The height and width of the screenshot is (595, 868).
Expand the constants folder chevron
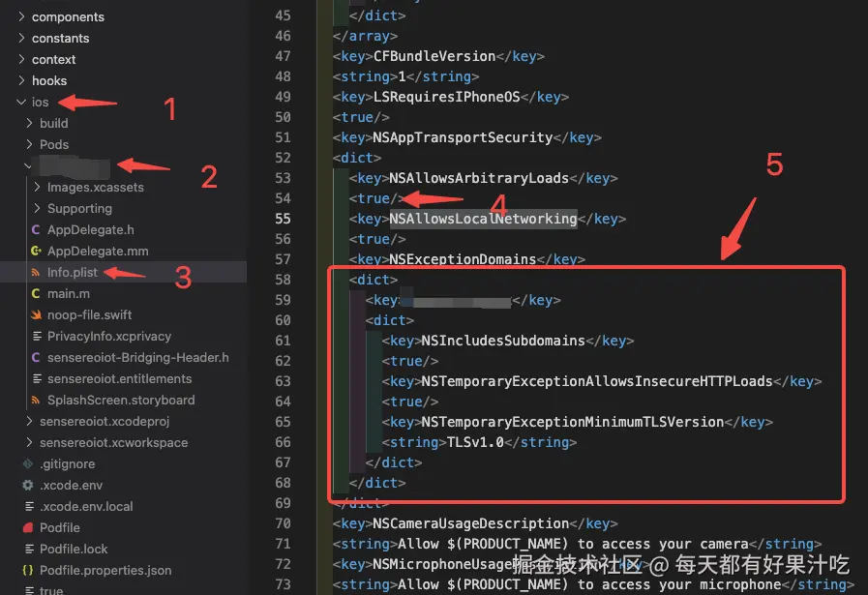pyautogui.click(x=21, y=38)
